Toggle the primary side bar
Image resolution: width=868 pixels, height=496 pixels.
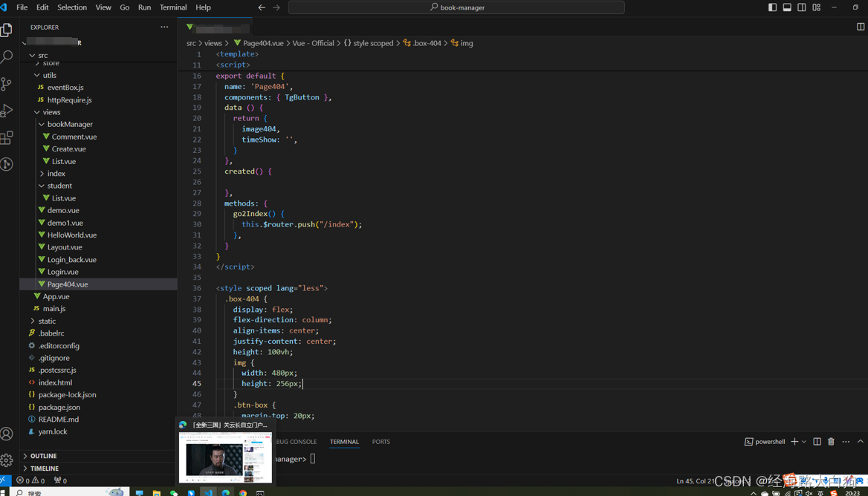pyautogui.click(x=772, y=7)
